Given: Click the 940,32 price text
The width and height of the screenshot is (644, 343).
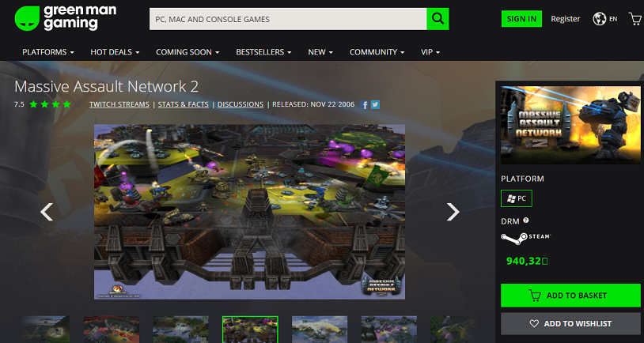Looking at the screenshot, I should [x=527, y=261].
